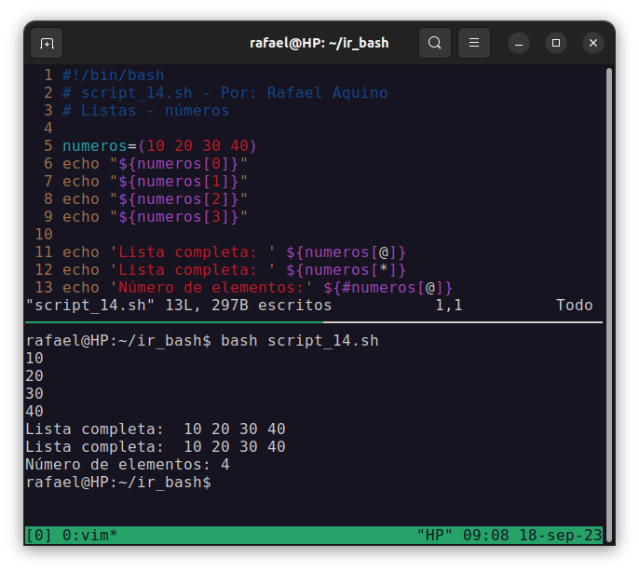Click the echo "${numeros[0]}" line

tap(154, 164)
